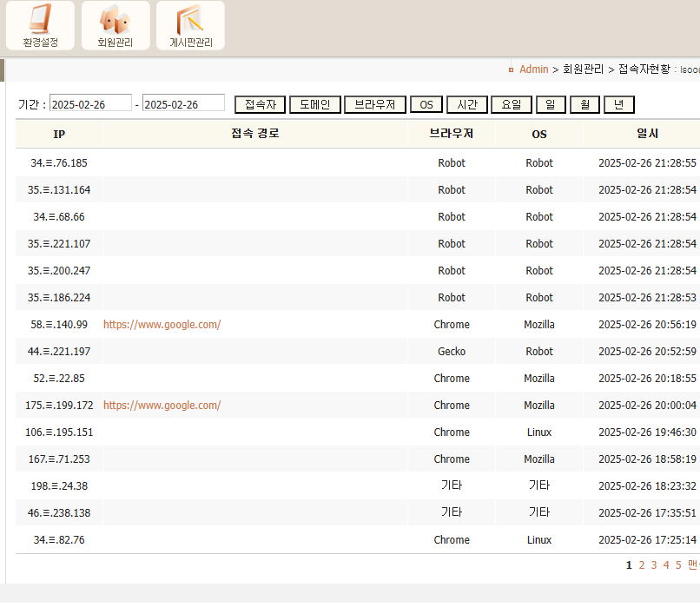Click Gecko browser cell
The height and width of the screenshot is (614, 700).
coord(452,352)
